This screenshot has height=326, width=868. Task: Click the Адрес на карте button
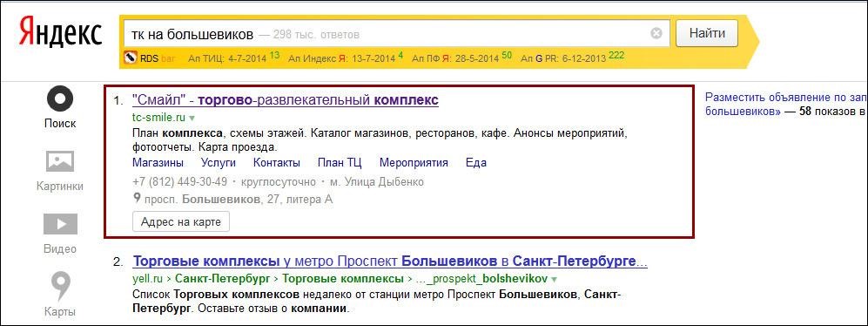(181, 222)
